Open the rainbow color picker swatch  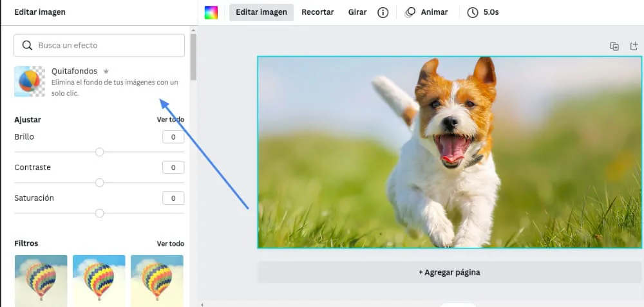pos(211,12)
